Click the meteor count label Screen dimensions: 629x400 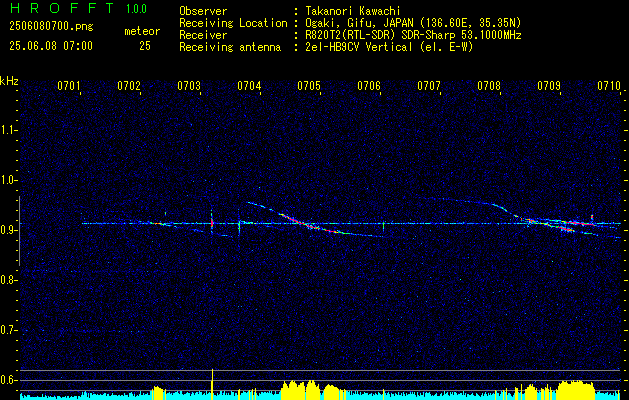point(142,31)
